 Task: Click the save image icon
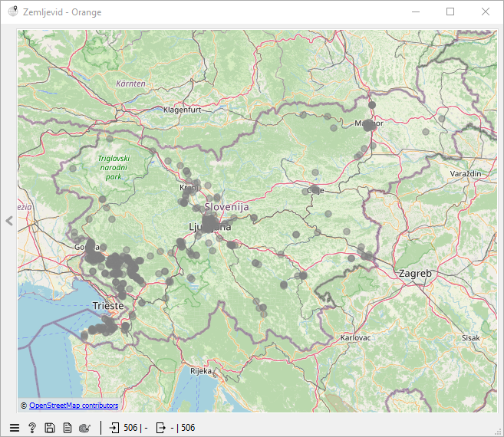coord(50,428)
